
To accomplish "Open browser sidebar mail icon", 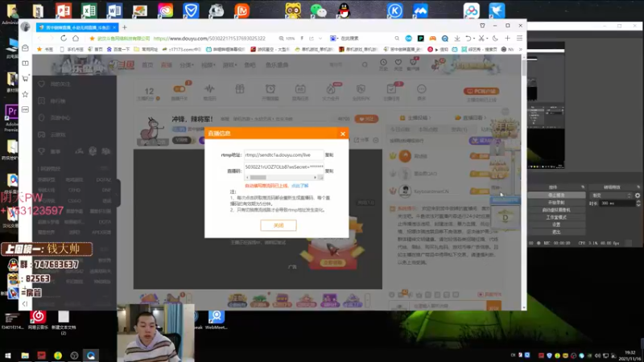I will pos(25,48).
